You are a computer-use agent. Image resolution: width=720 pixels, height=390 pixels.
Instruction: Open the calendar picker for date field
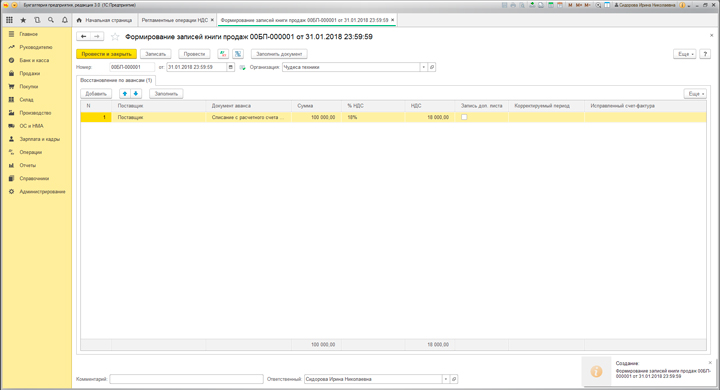tap(231, 67)
